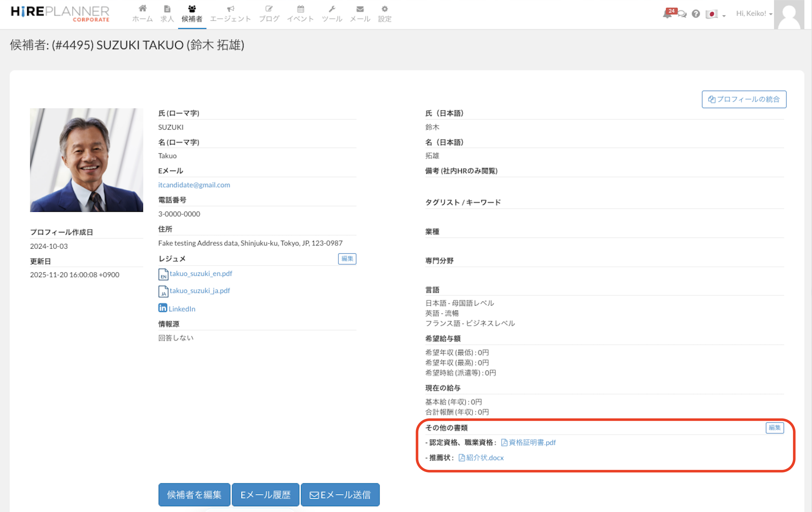812x512 pixels.
Task: Click the Eメール送信 button
Action: [340, 495]
